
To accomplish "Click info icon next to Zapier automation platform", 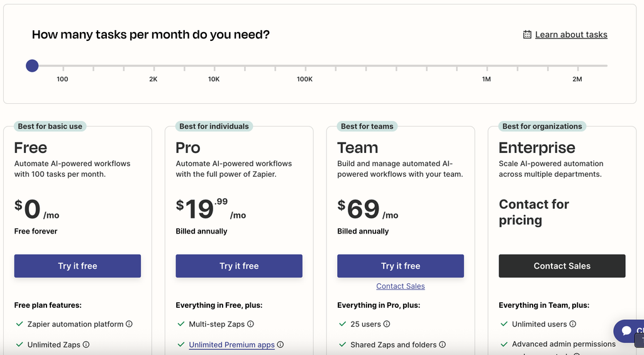I will pyautogui.click(x=129, y=324).
